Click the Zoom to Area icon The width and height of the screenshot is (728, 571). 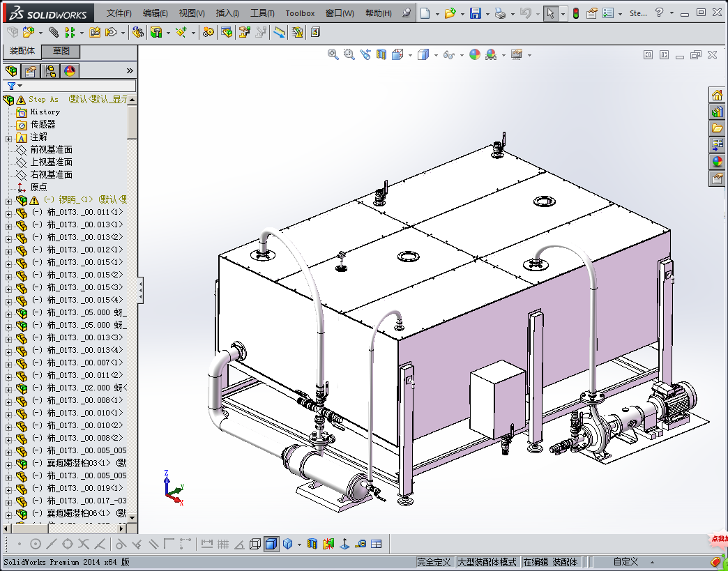pyautogui.click(x=349, y=54)
